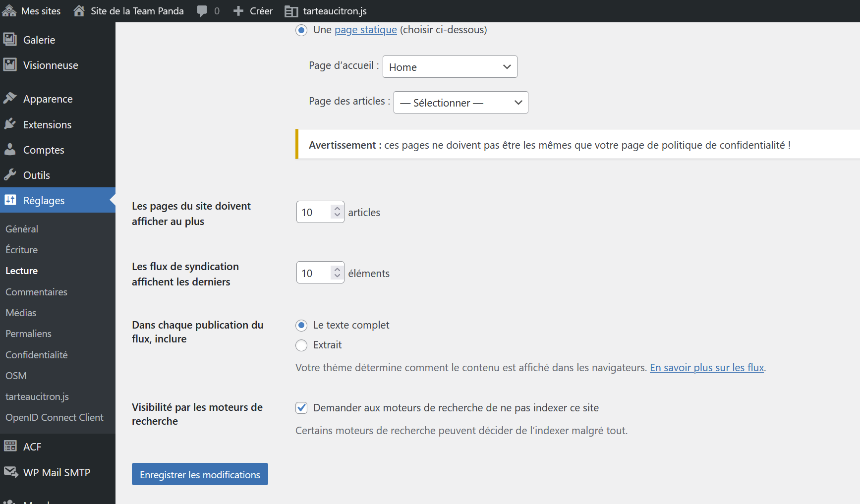Select the Extrait radio button
This screenshot has width=860, height=504.
coord(301,345)
